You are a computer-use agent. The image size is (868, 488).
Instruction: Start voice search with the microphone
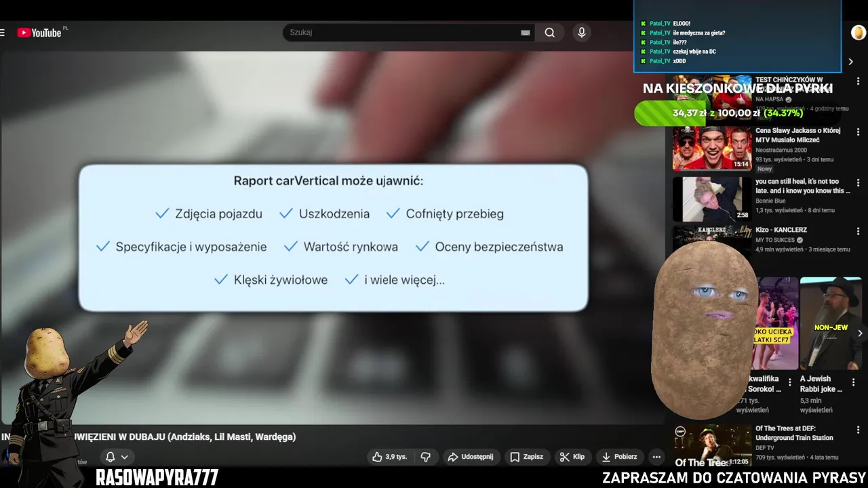pyautogui.click(x=581, y=33)
